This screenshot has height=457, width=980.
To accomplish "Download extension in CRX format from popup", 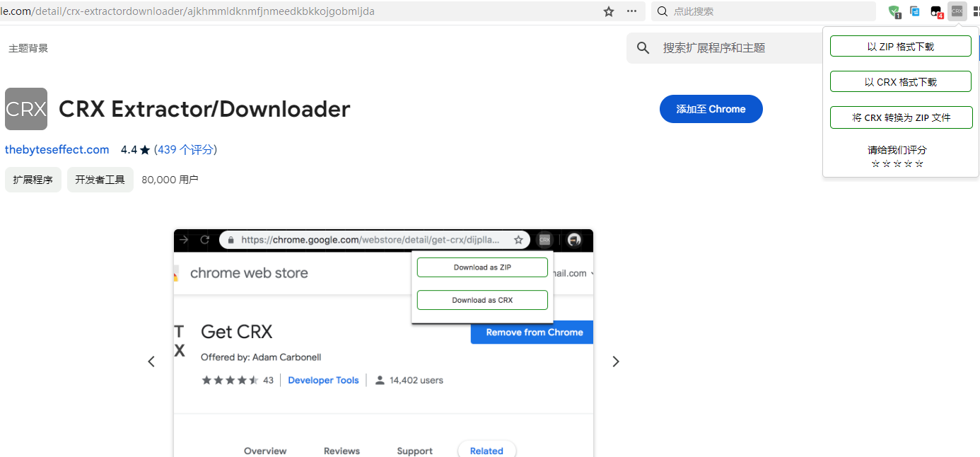I will coord(901,82).
